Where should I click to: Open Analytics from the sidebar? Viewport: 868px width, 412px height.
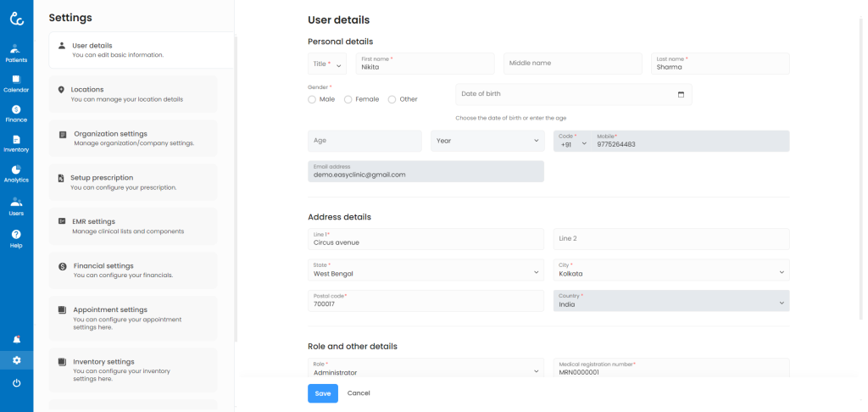[x=16, y=174]
